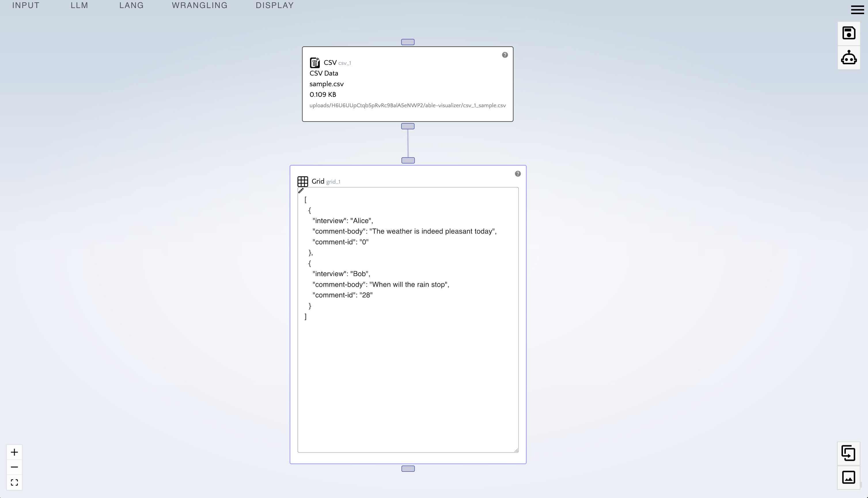Open the INPUT menu
Image resolution: width=868 pixels, height=498 pixels.
(26, 5)
